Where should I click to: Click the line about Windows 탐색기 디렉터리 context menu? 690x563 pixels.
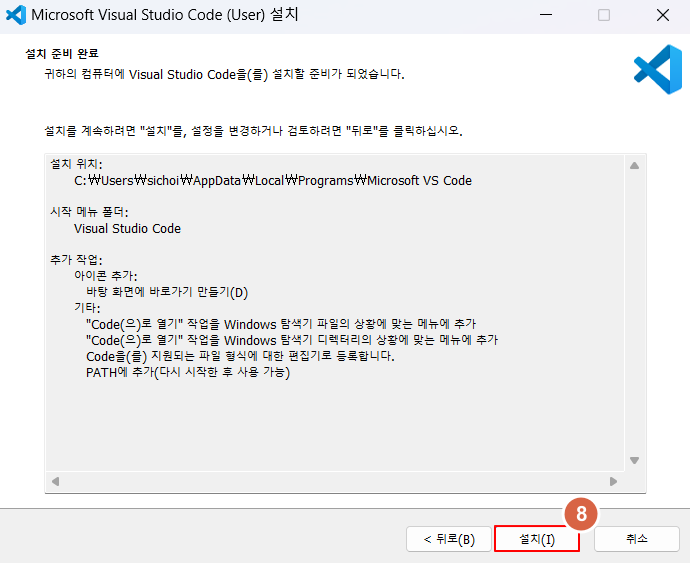[292, 340]
